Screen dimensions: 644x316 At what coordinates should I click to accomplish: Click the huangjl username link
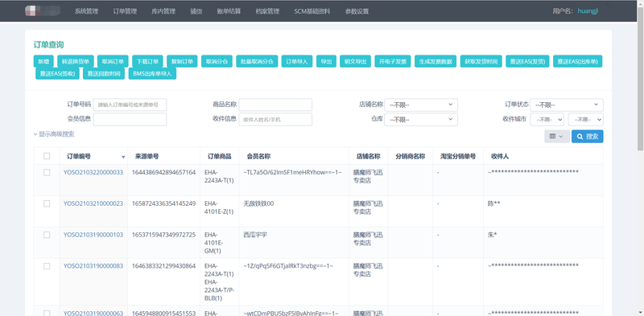click(x=588, y=11)
